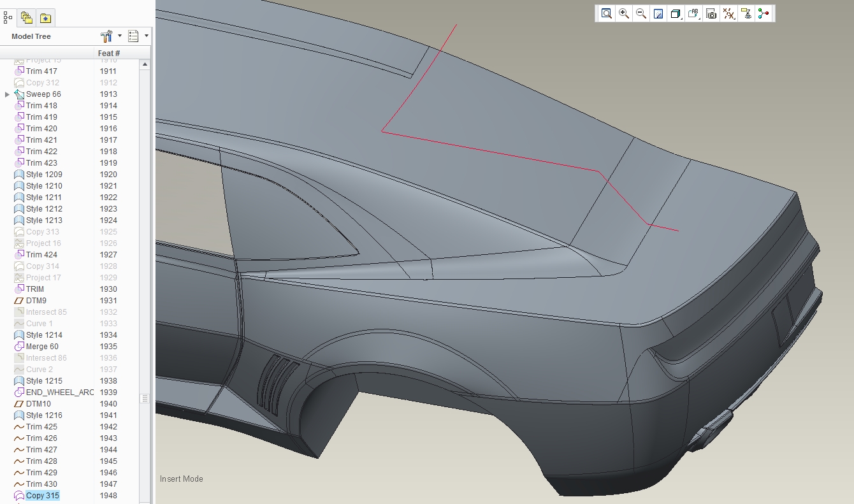
Task: Click the View Manager camera icon
Action: [x=711, y=13]
